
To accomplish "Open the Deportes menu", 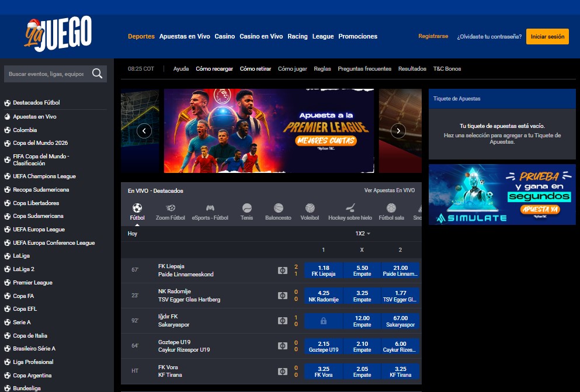I will tap(141, 36).
